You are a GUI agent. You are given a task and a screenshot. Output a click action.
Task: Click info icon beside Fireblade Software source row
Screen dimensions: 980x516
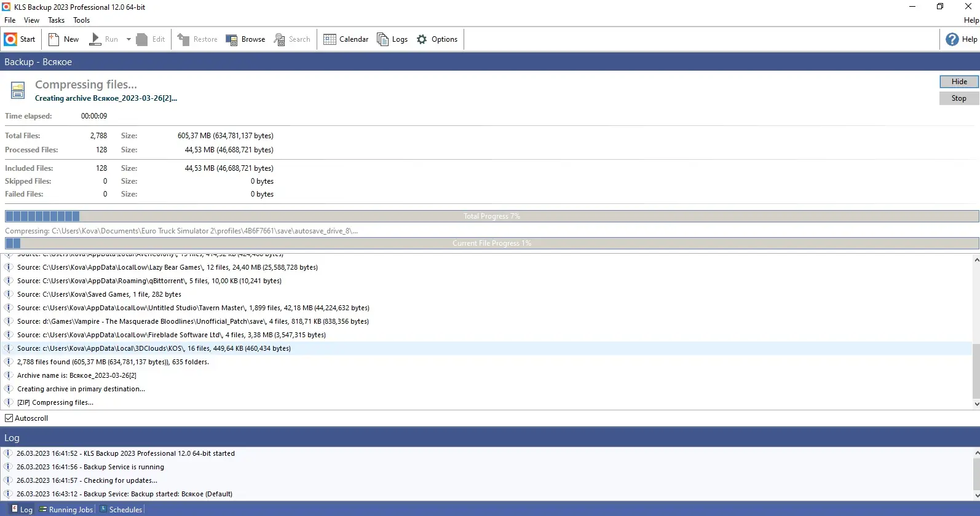(x=9, y=335)
